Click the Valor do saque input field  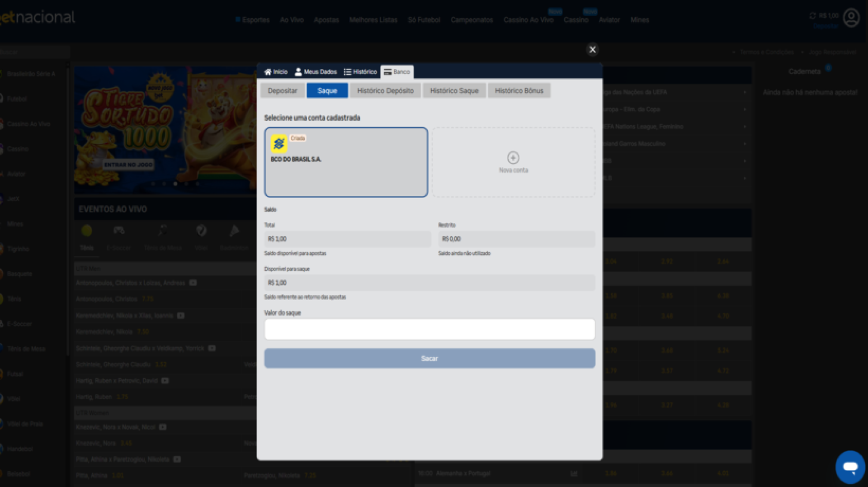pyautogui.click(x=429, y=329)
